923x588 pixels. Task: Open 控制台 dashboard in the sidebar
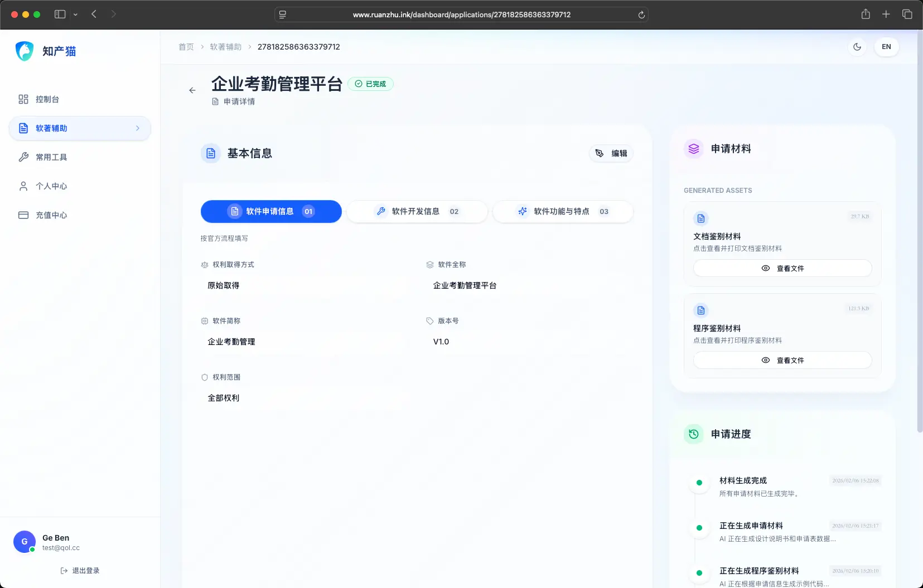pyautogui.click(x=47, y=99)
